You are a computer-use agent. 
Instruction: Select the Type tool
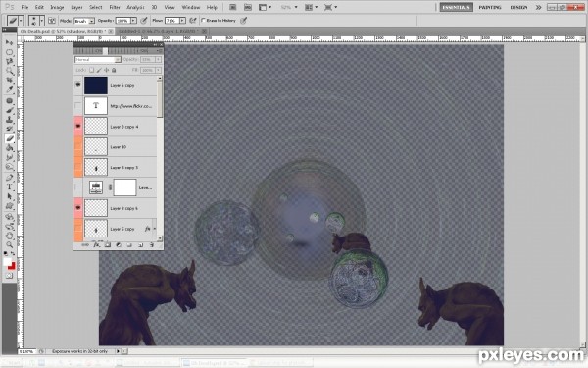coord(10,187)
